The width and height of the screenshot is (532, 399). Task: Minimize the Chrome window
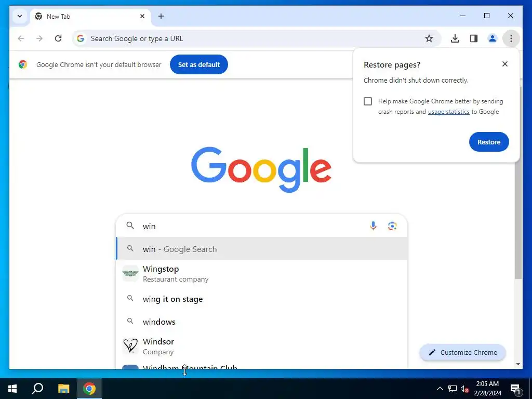pos(463,16)
